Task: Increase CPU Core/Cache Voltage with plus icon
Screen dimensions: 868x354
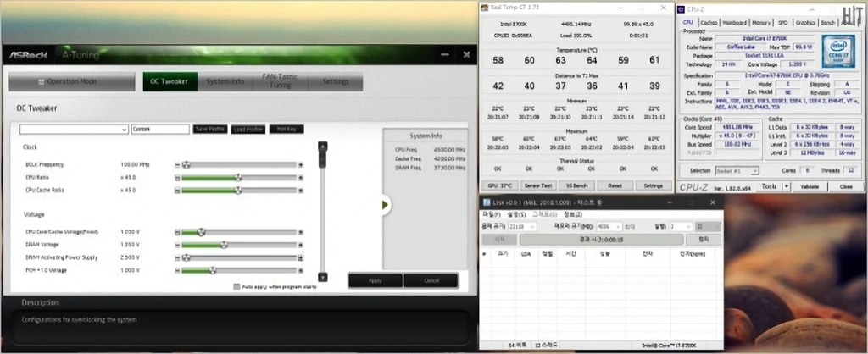Action: (x=301, y=232)
